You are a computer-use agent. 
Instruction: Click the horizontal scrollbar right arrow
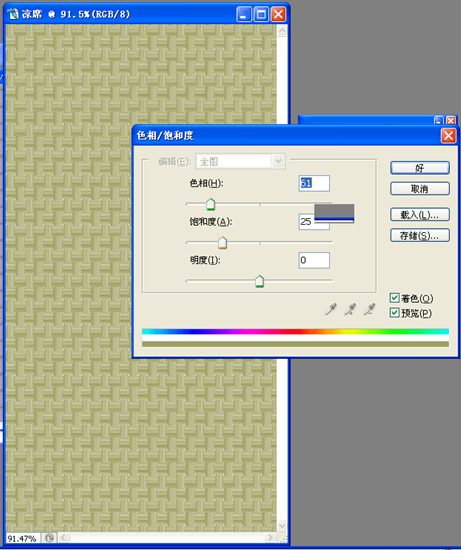tap(269, 538)
